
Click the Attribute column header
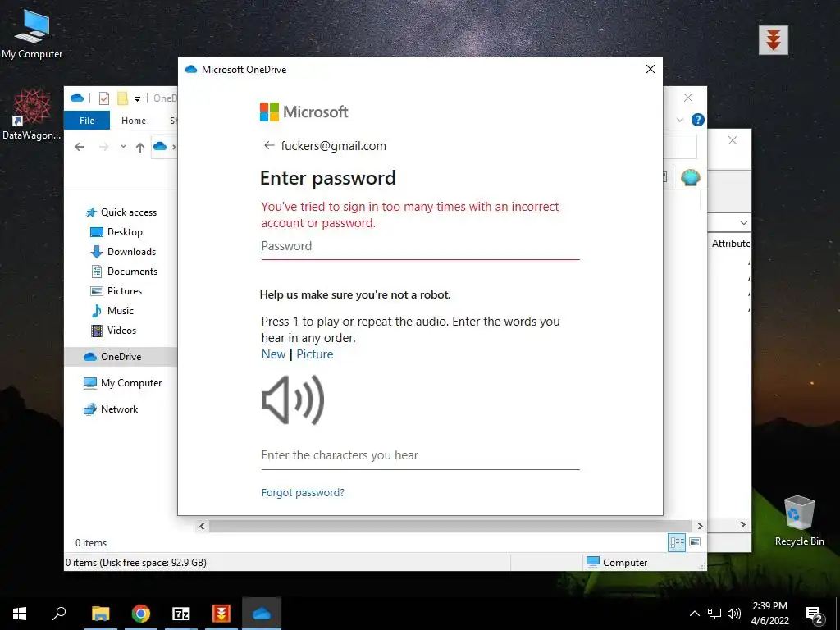pyautogui.click(x=731, y=243)
